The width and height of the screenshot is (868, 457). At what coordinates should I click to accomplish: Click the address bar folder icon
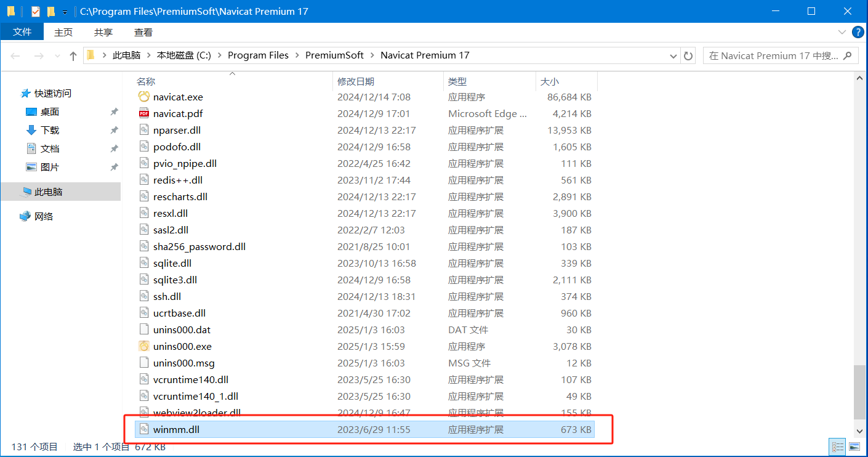pyautogui.click(x=91, y=55)
